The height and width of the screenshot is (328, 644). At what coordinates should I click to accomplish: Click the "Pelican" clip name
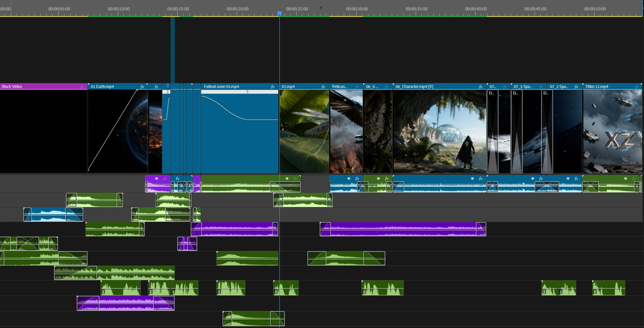(339, 87)
